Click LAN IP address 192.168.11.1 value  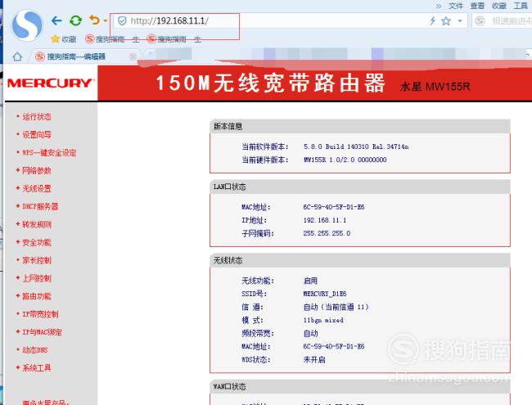[x=325, y=220]
